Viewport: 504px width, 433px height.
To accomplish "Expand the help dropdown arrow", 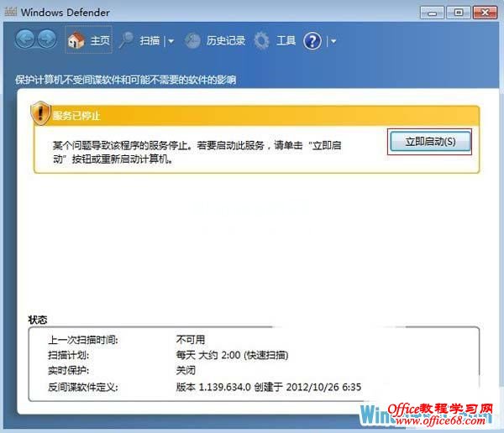I will pos(333,41).
